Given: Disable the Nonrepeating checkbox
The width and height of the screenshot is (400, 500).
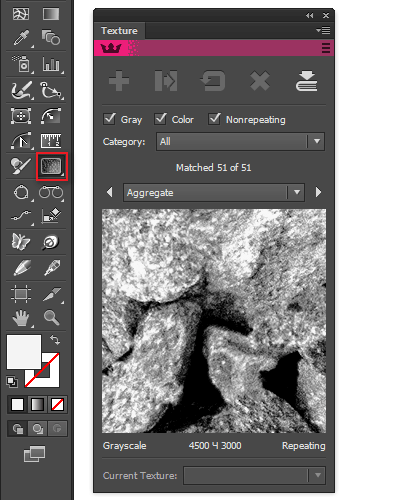Looking at the screenshot, I should [214, 119].
